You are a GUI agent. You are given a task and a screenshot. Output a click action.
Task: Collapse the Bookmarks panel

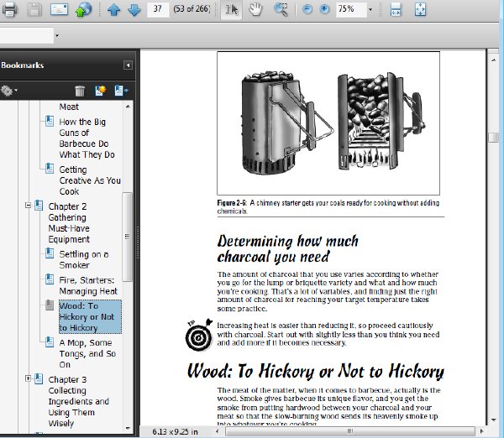[128, 65]
